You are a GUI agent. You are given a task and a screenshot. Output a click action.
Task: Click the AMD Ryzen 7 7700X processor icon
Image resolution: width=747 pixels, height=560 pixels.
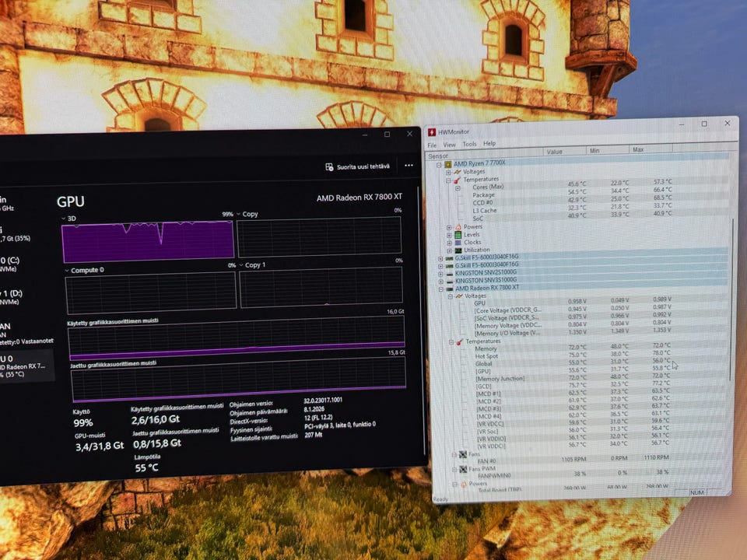click(448, 164)
